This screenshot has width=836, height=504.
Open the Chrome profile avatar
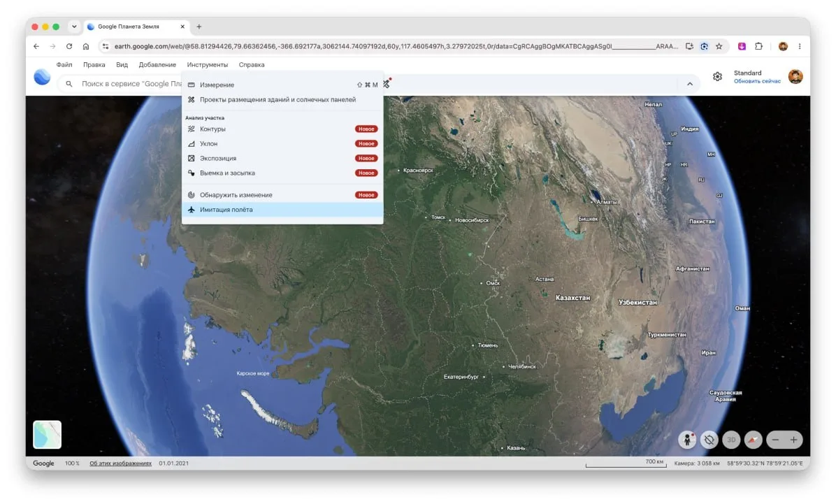[x=783, y=46]
